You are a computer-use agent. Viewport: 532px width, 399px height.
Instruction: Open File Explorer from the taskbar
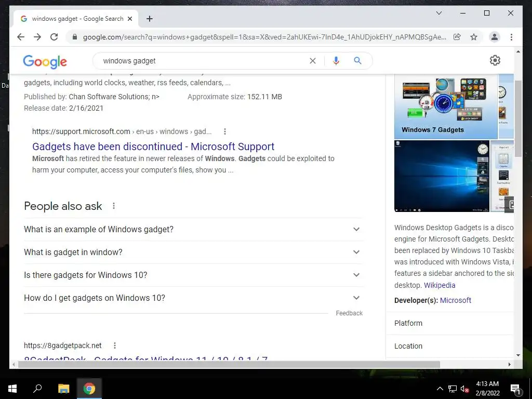63,389
